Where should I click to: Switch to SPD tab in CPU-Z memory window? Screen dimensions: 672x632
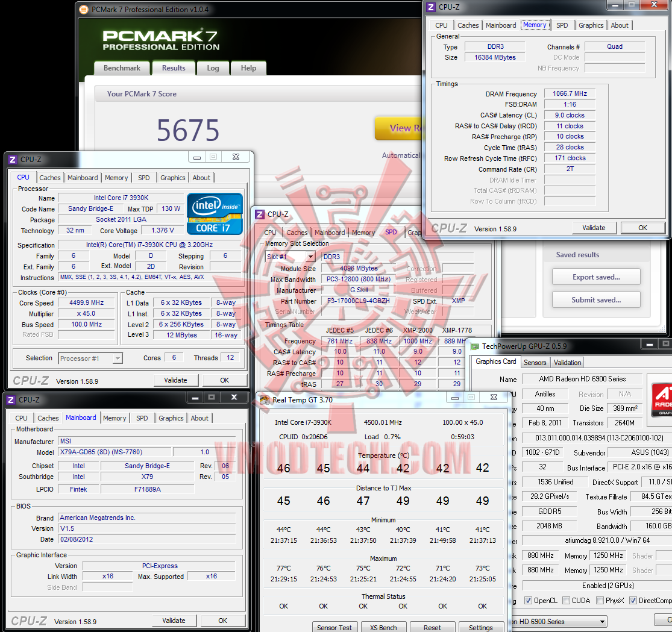click(x=562, y=25)
